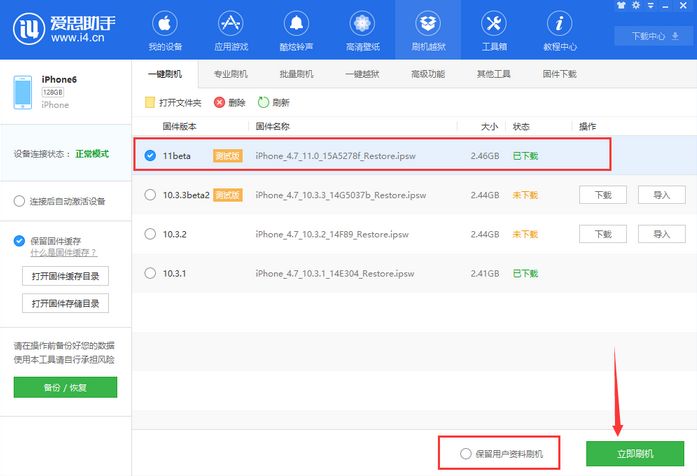
Task: Open the 我的设备 section
Action: point(165,30)
